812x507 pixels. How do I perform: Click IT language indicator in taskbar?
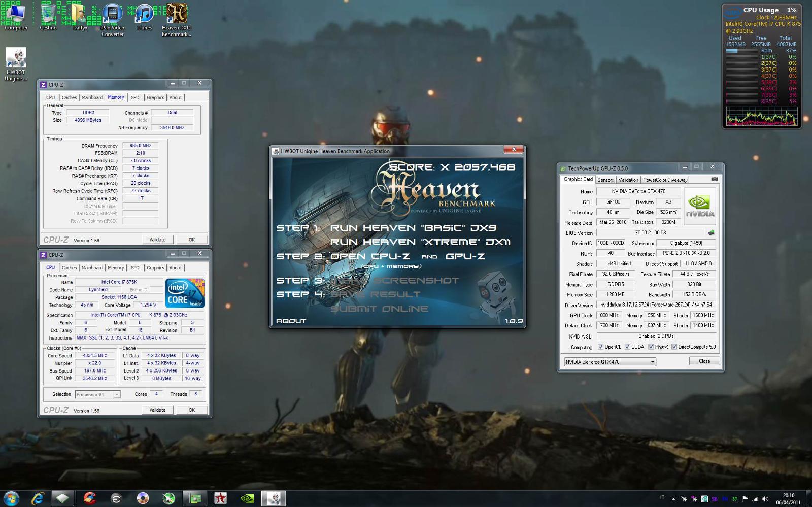point(662,497)
